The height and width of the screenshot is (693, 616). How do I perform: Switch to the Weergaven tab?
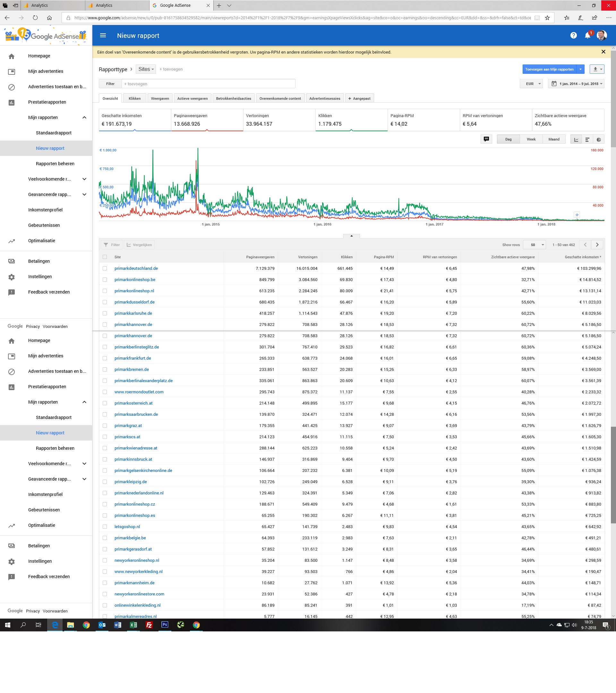click(160, 98)
